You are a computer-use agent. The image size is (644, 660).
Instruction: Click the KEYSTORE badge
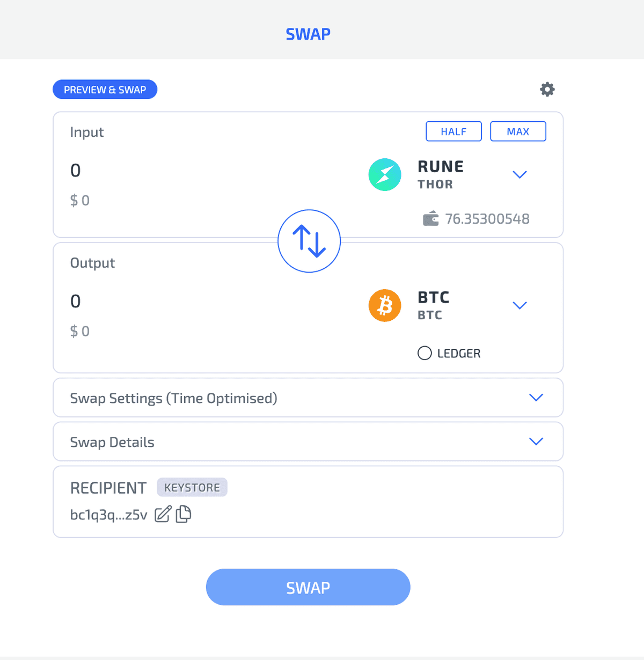point(192,487)
